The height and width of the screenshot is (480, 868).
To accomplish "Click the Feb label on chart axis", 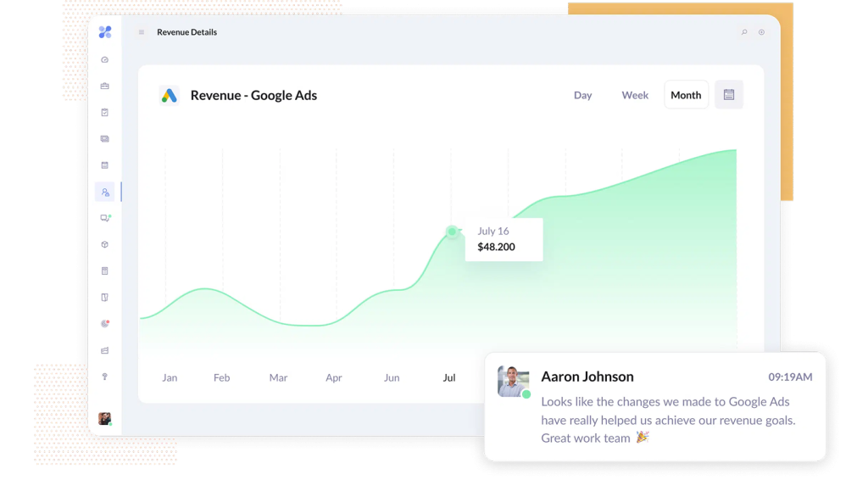I will click(221, 377).
